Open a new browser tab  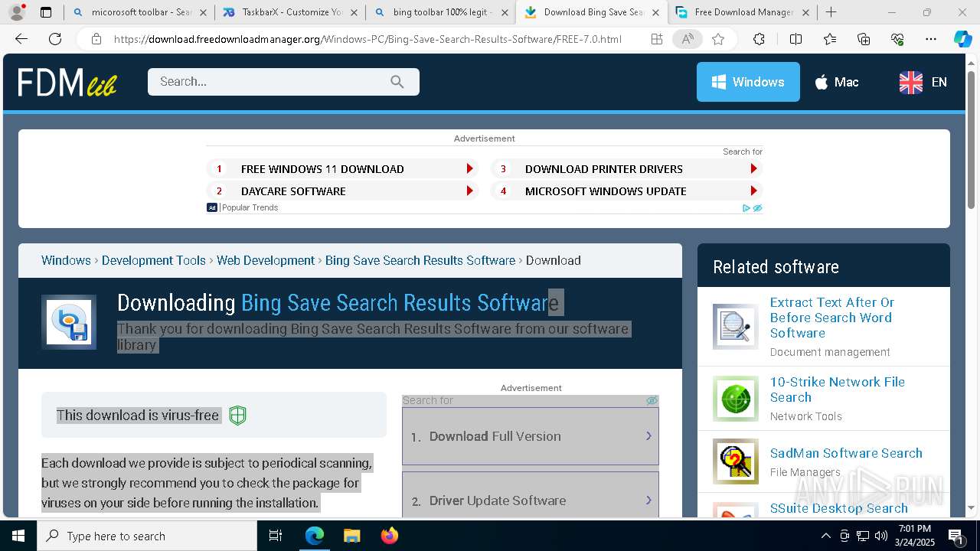pyautogui.click(x=831, y=12)
